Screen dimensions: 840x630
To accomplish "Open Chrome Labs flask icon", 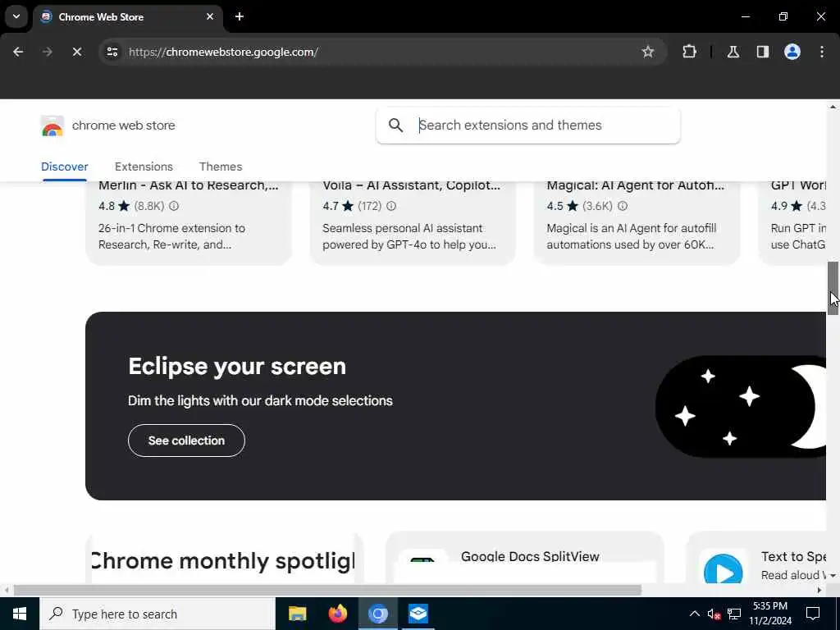I will [733, 52].
